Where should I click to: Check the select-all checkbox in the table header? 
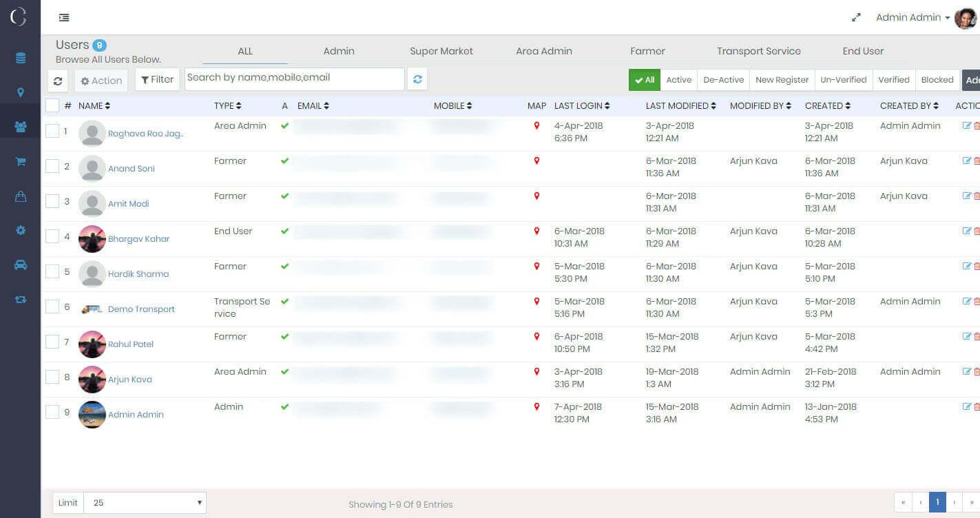52,105
